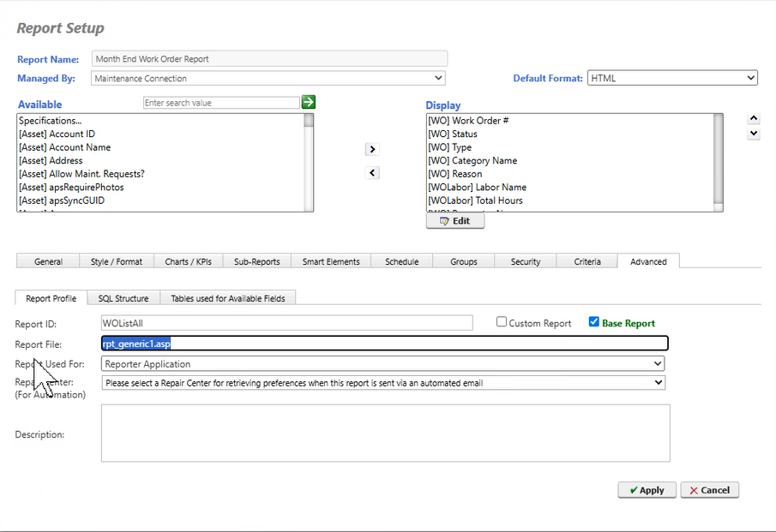This screenshot has height=532, width=776.
Task: Move selected field to Display list arrow
Action: point(372,149)
